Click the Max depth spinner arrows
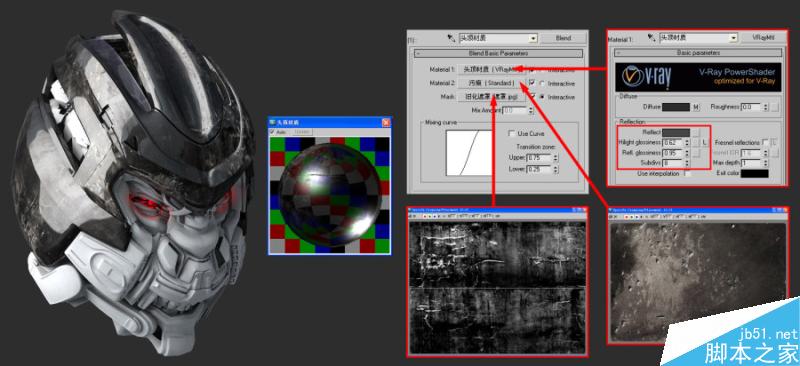Image resolution: width=800 pixels, height=366 pixels. 764,163
